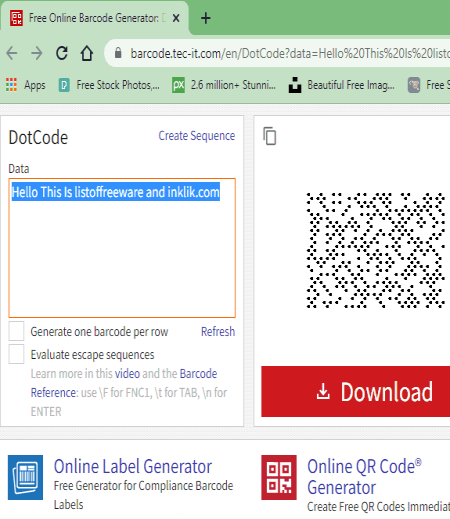Open the 2.6 million+ Stunning bookmark
Image resolution: width=450 pixels, height=519 pixels.
pyautogui.click(x=224, y=85)
